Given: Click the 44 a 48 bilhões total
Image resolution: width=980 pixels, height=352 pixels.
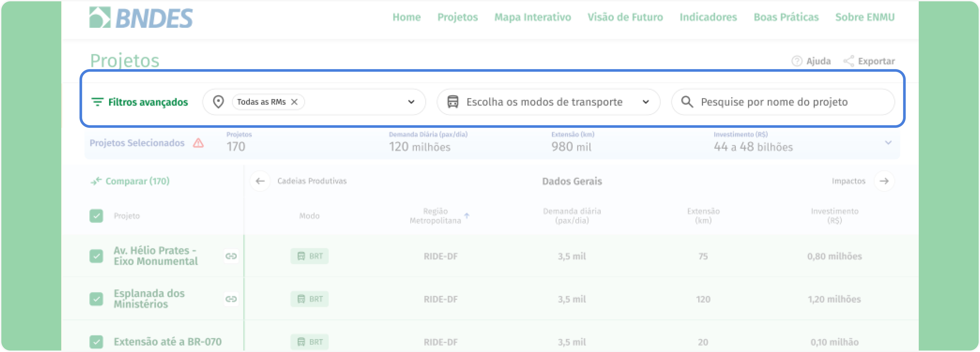Looking at the screenshot, I should pyautogui.click(x=753, y=147).
